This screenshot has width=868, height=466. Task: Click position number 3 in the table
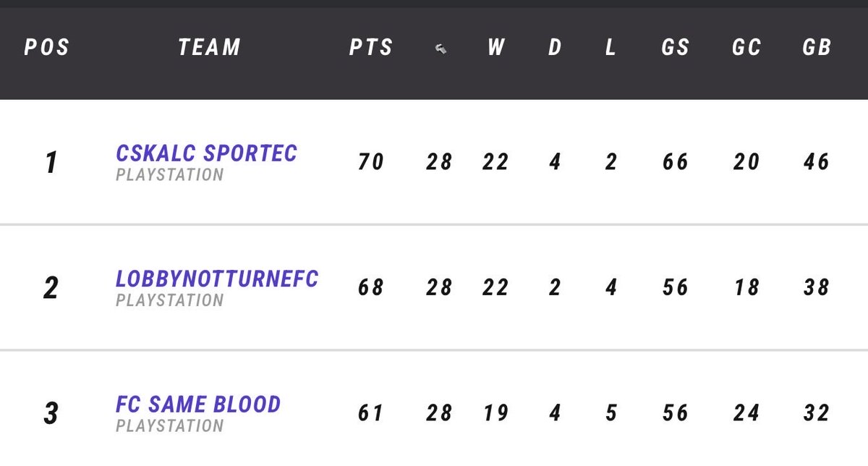pyautogui.click(x=51, y=414)
